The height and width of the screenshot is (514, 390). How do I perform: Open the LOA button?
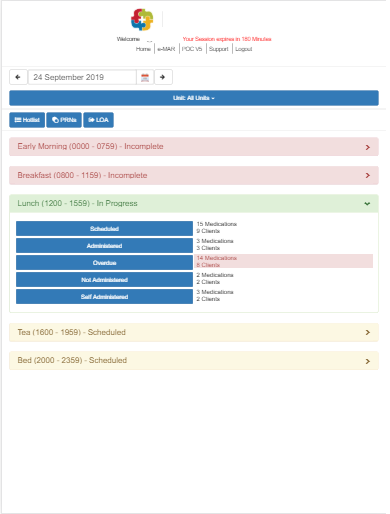click(x=98, y=120)
